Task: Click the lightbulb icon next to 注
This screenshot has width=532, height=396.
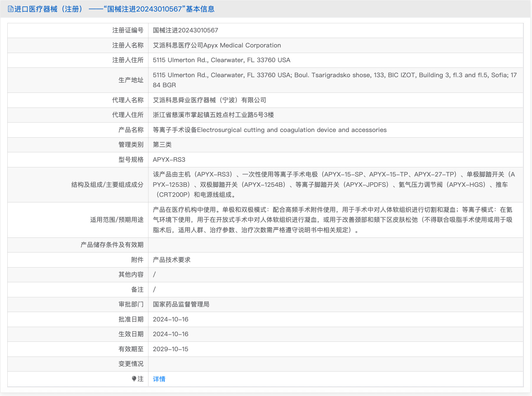Action: (134, 379)
